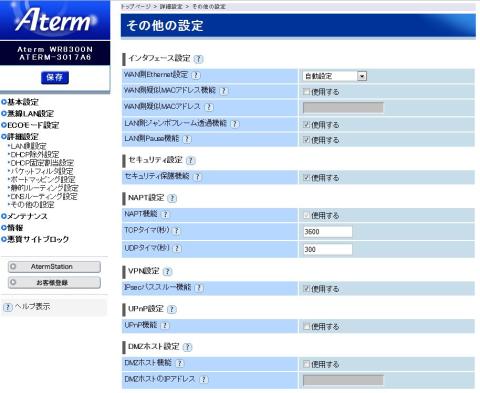This screenshot has width=480, height=393.
Task: Click the 保存 button
Action: [x=55, y=77]
